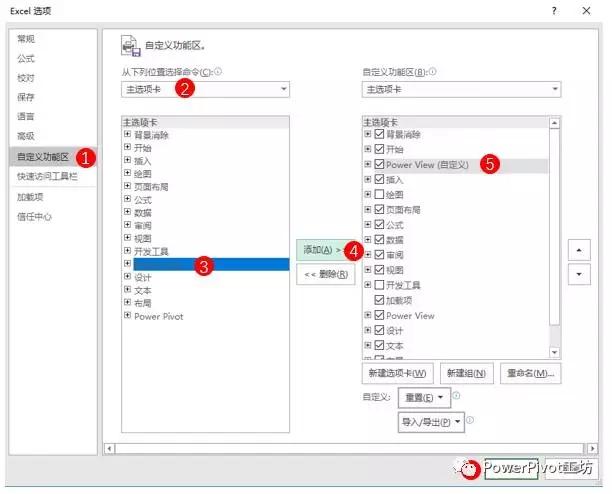612x494 pixels.
Task: Open the Help question mark icon
Action: (x=554, y=11)
